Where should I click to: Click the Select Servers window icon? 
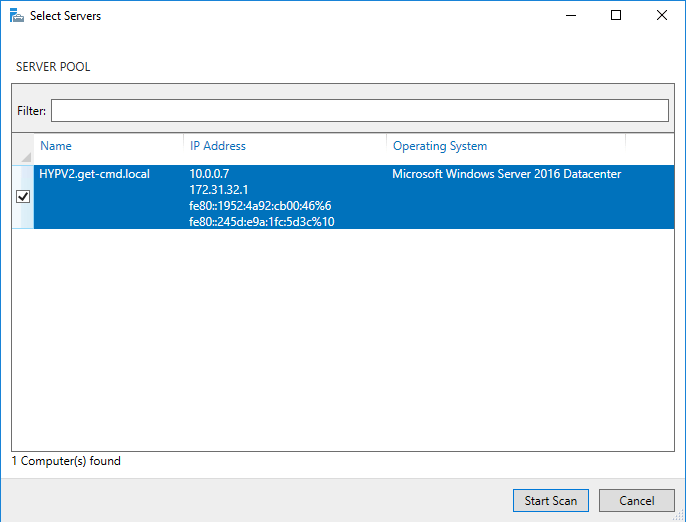click(17, 15)
